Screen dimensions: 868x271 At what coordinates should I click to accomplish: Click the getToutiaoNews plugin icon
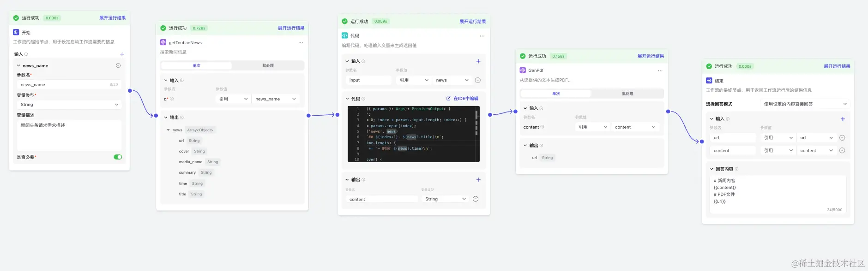pyautogui.click(x=163, y=42)
